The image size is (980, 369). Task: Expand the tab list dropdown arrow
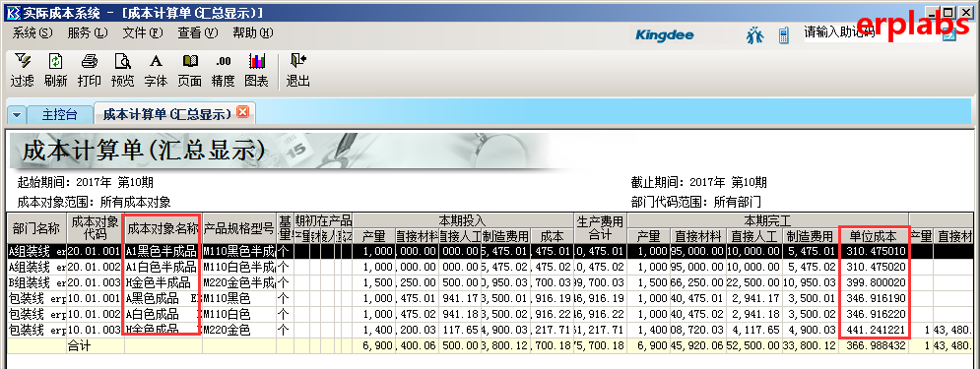click(x=17, y=115)
